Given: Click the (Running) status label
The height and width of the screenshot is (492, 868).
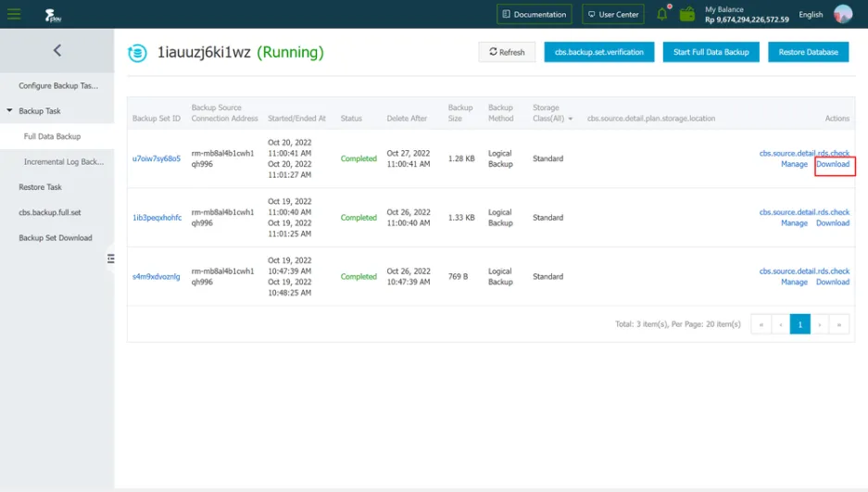Looking at the screenshot, I should coord(290,53).
